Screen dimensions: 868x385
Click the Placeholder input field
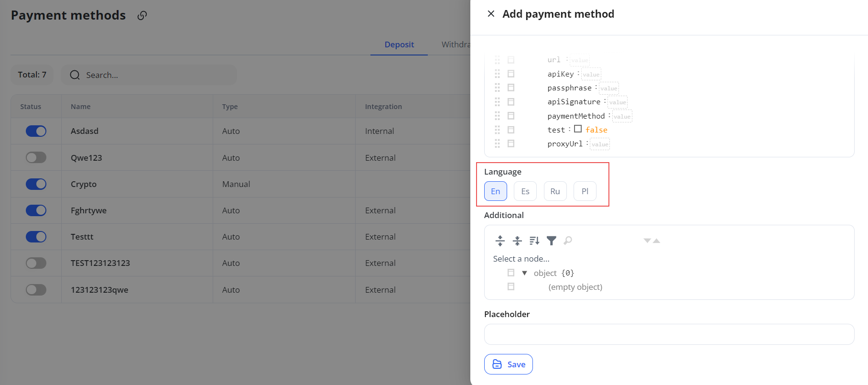(x=669, y=334)
